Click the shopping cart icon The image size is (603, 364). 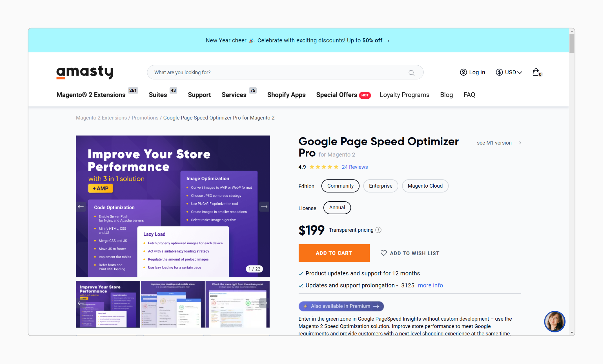coord(537,72)
